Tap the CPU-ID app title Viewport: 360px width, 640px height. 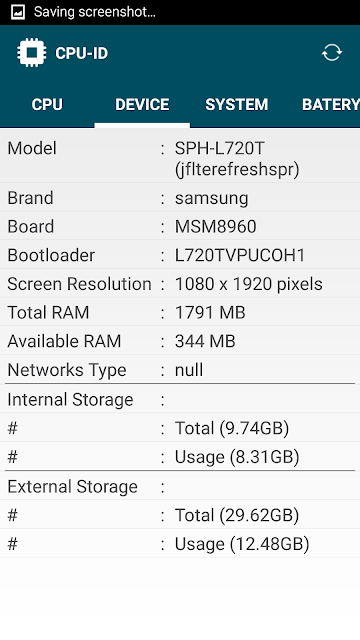[x=81, y=53]
